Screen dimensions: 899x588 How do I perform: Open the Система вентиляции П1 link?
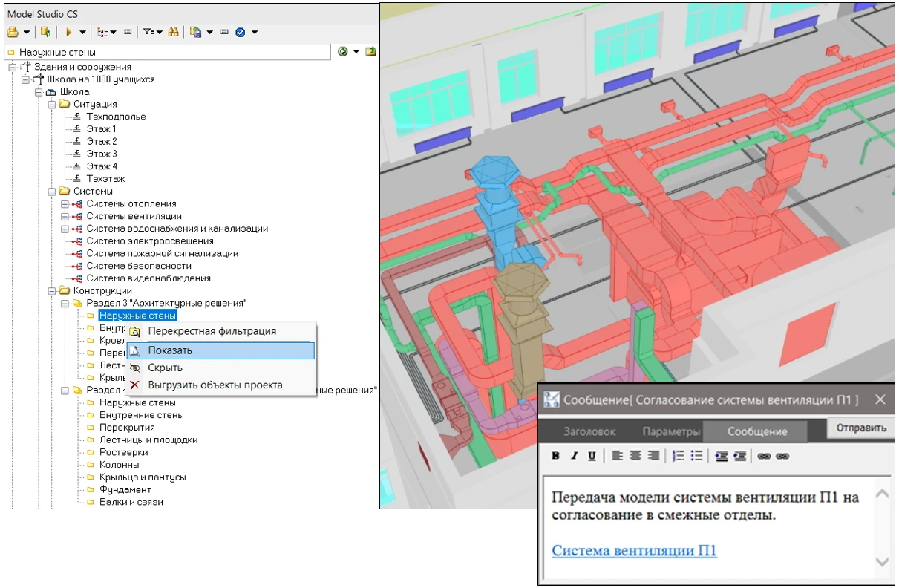tap(634, 550)
